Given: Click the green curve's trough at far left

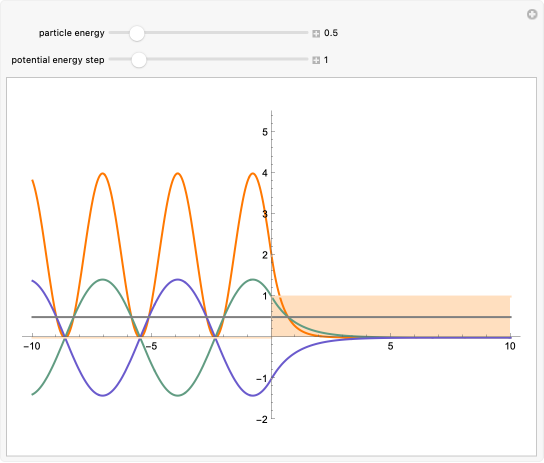Looking at the screenshot, I should [33, 394].
